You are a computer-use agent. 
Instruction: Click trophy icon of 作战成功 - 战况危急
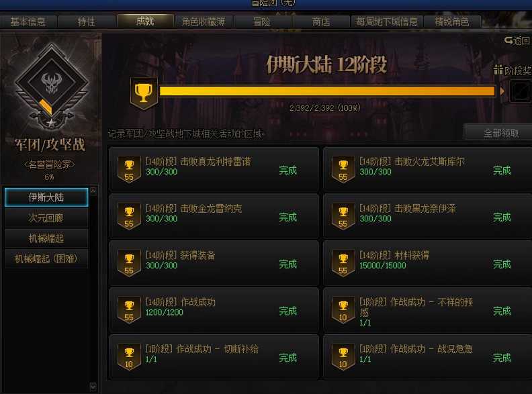pyautogui.click(x=343, y=356)
